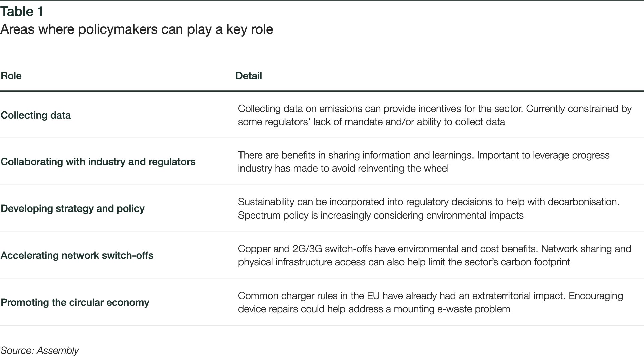Click the sharing information and learnings text

click(424, 162)
